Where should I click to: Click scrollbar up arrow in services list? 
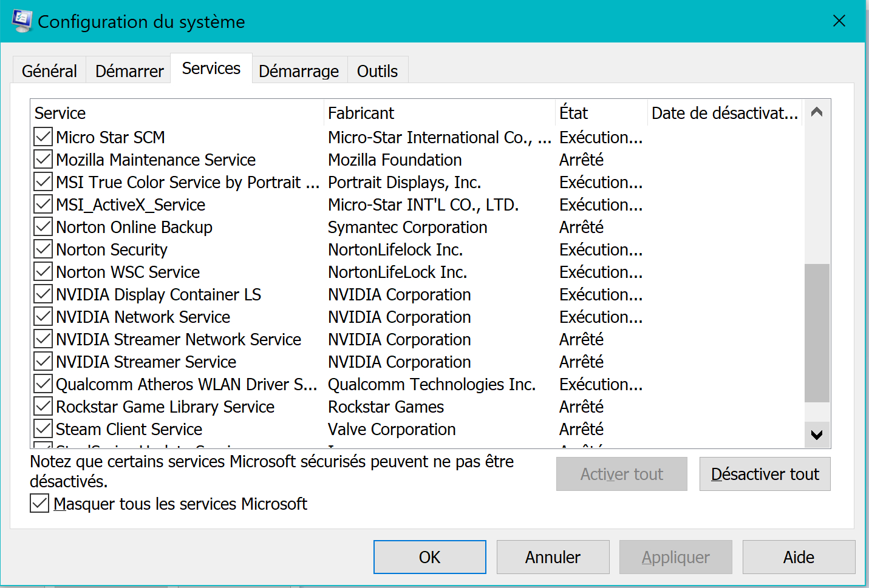[817, 112]
